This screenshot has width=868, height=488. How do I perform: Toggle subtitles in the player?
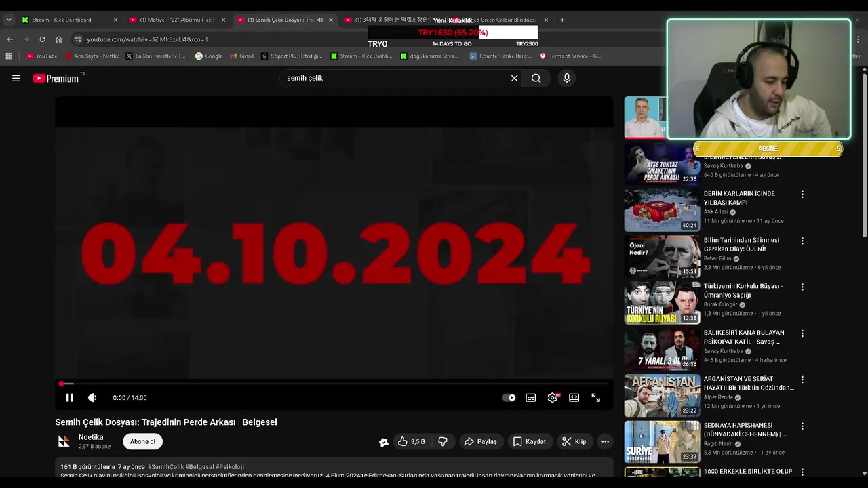[x=531, y=398]
